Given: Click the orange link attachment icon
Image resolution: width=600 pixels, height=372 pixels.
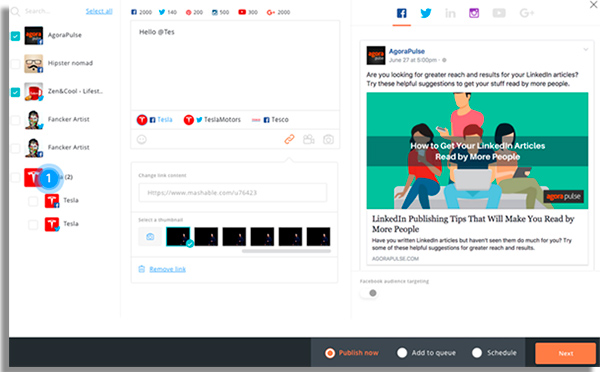Looking at the screenshot, I should coord(289,139).
